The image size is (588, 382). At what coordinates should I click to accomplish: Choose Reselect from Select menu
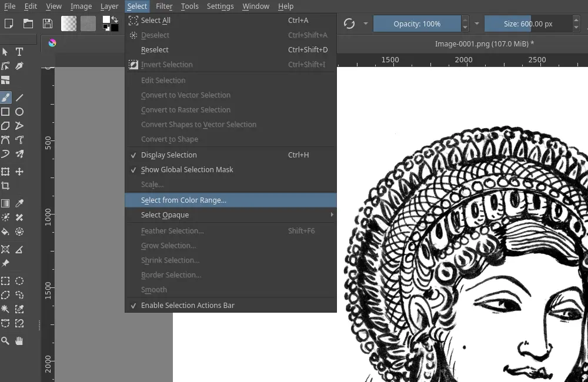pos(230,49)
